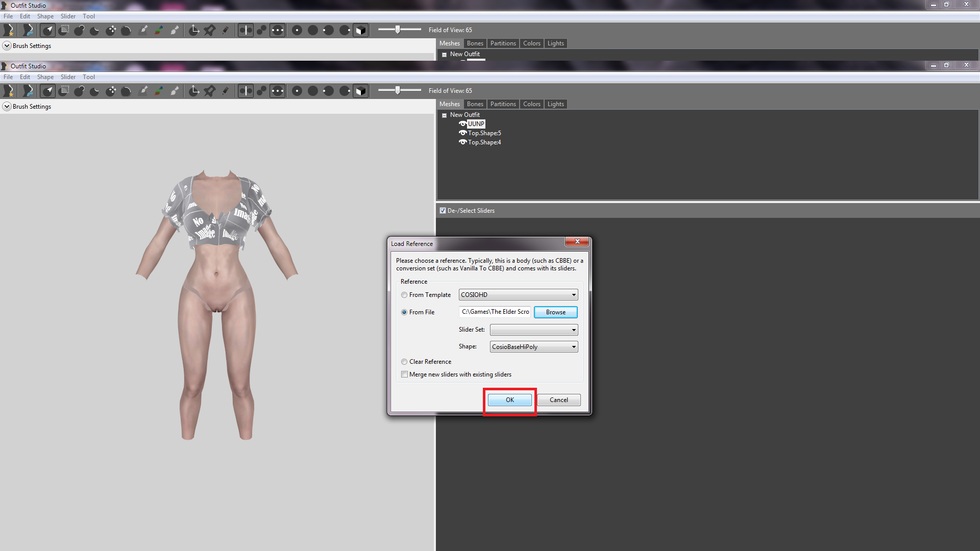Click Load Project icon in background window toolbar
Image resolution: width=980 pixels, height=551 pixels.
[28, 30]
